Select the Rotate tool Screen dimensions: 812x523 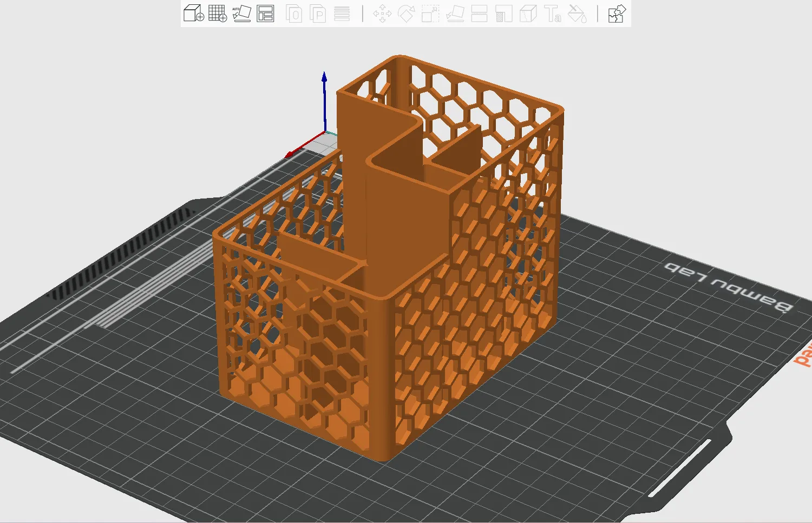coord(406,14)
